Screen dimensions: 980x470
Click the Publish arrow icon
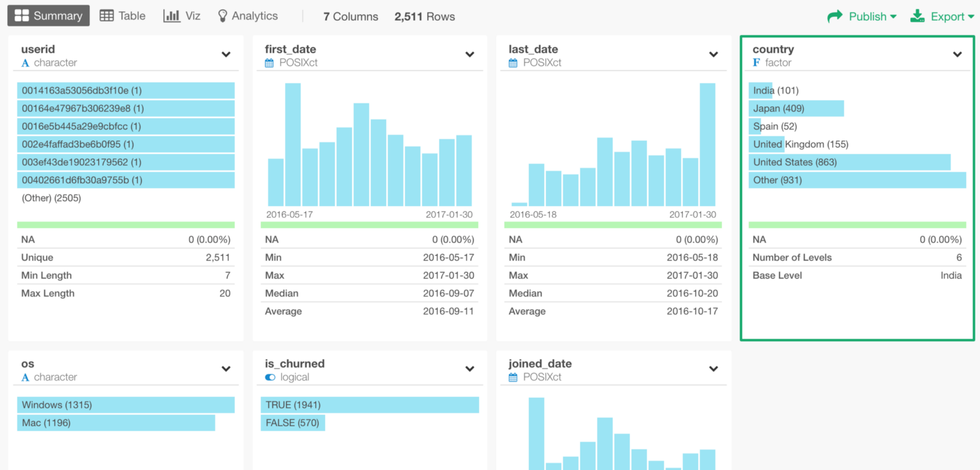(835, 17)
